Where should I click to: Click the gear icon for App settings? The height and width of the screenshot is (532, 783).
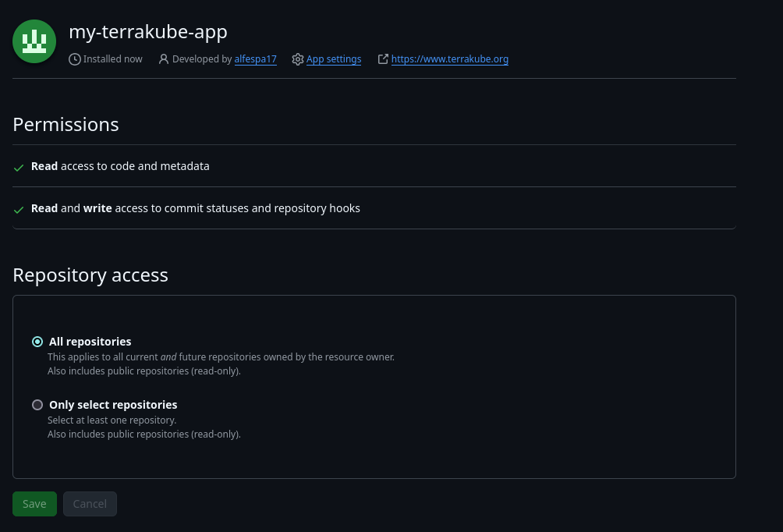[x=298, y=59]
